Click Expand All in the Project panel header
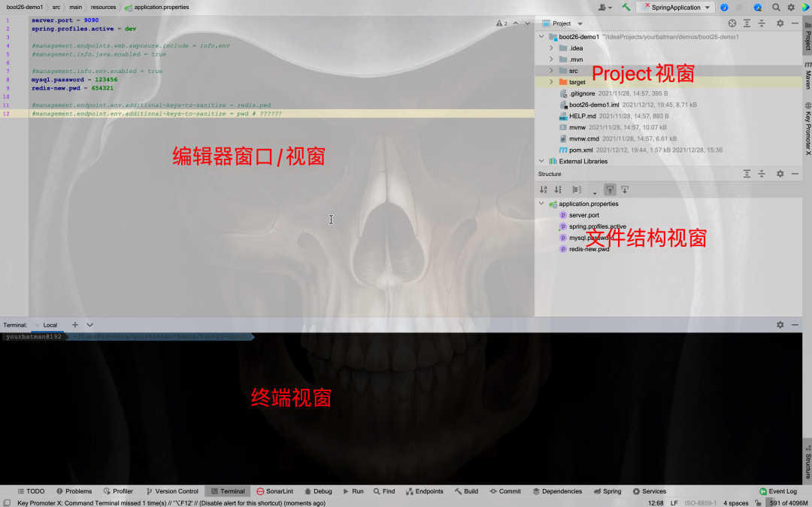812x507 pixels. tap(747, 23)
